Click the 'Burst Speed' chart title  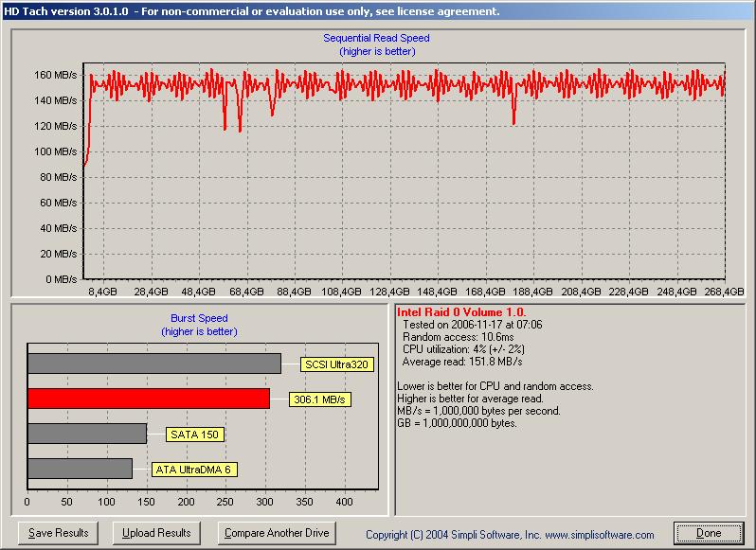pos(199,318)
